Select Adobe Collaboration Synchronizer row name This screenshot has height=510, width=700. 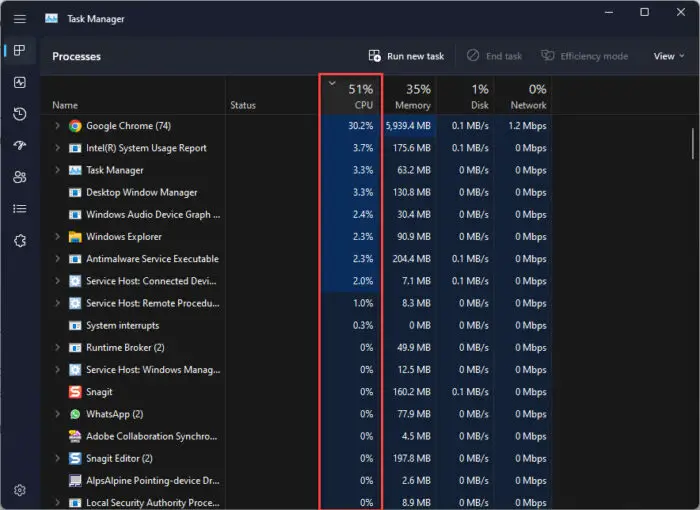pos(151,436)
